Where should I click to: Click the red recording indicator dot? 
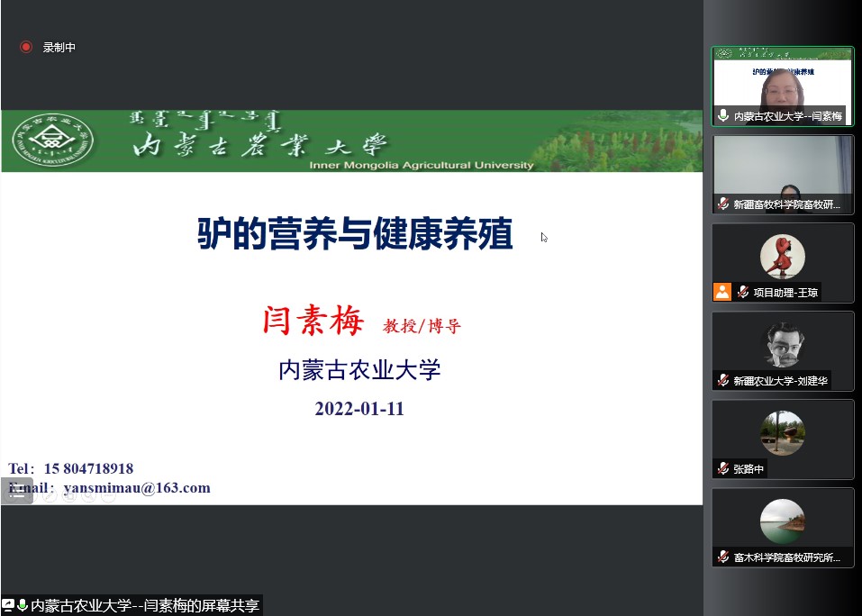point(26,47)
